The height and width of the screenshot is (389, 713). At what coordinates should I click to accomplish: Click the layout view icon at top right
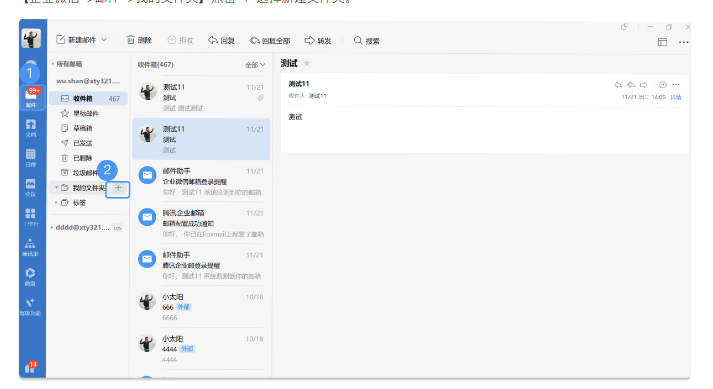pyautogui.click(x=663, y=42)
